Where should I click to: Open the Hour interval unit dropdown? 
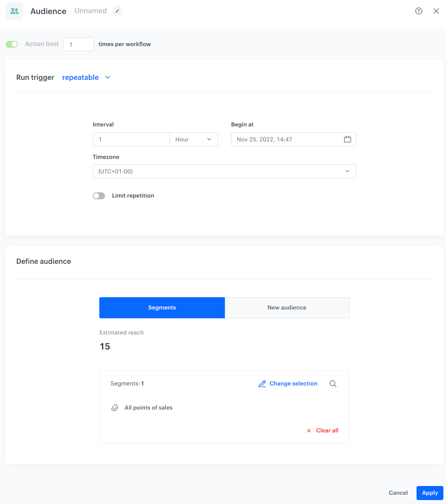194,139
